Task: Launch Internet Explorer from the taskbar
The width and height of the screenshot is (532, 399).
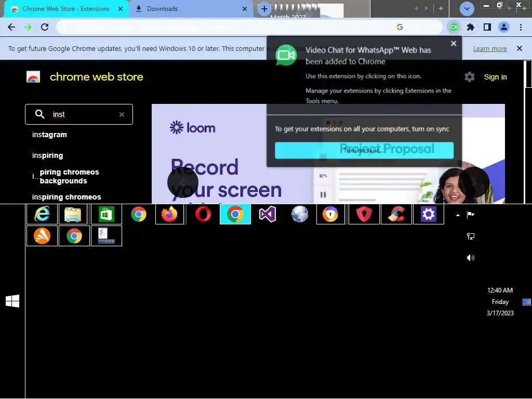Action: click(x=42, y=214)
